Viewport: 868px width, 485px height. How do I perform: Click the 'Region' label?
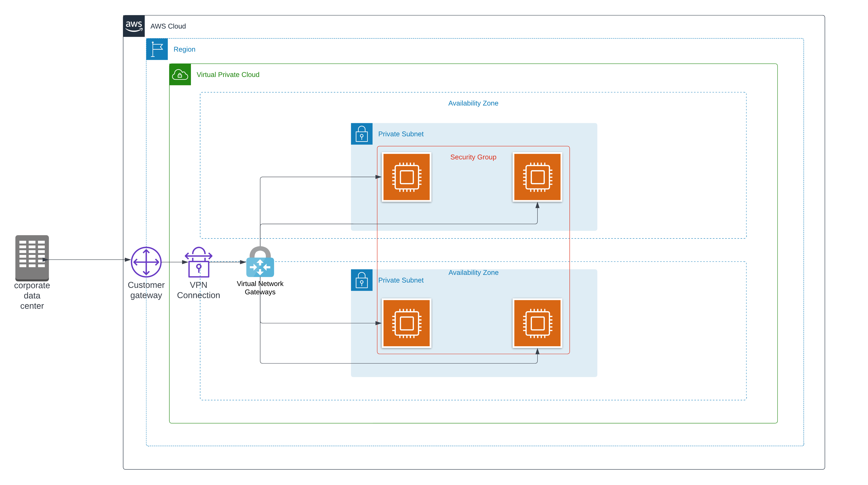coord(184,49)
